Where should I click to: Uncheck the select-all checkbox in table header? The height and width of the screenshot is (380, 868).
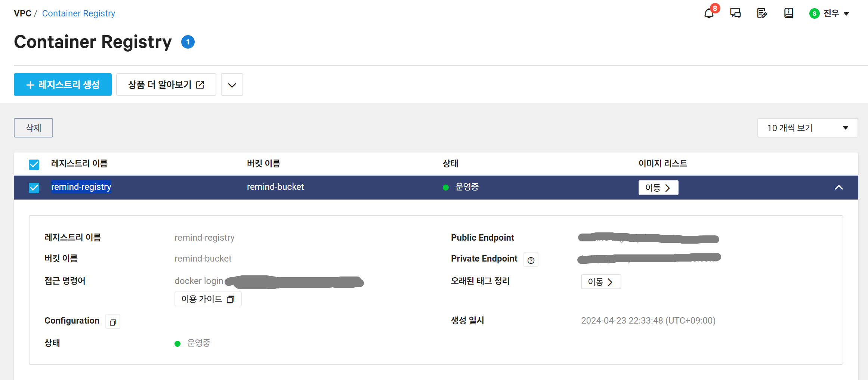[x=34, y=164]
